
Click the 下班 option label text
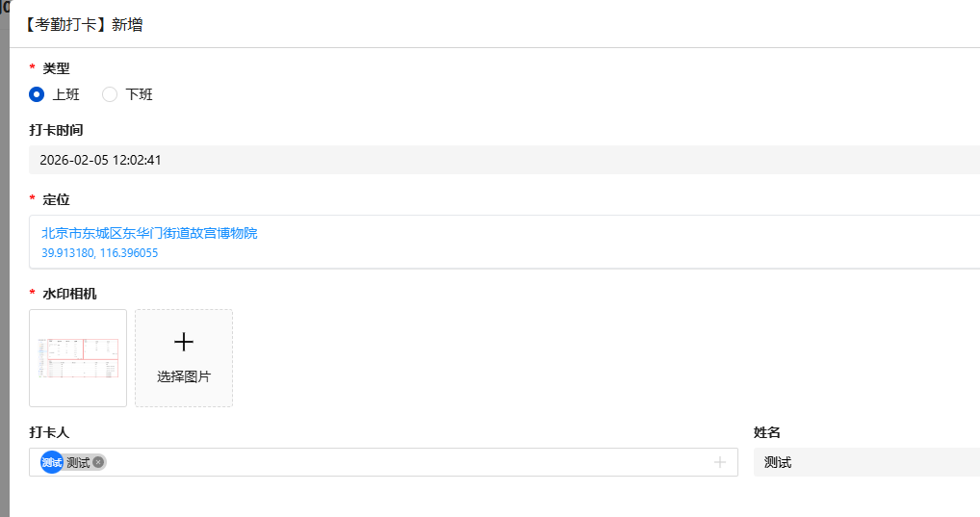pos(140,94)
